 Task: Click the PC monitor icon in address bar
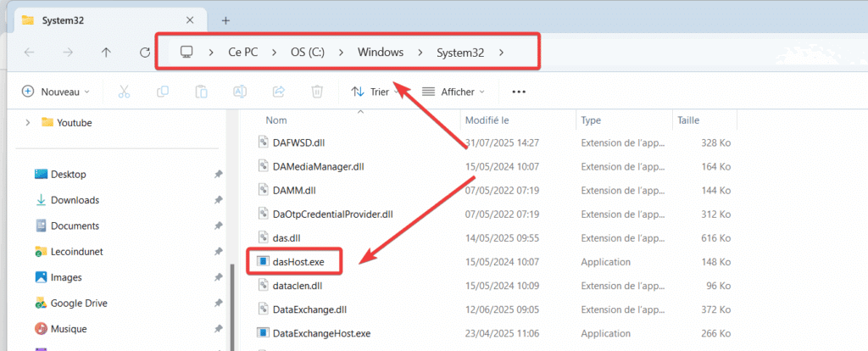tap(186, 53)
